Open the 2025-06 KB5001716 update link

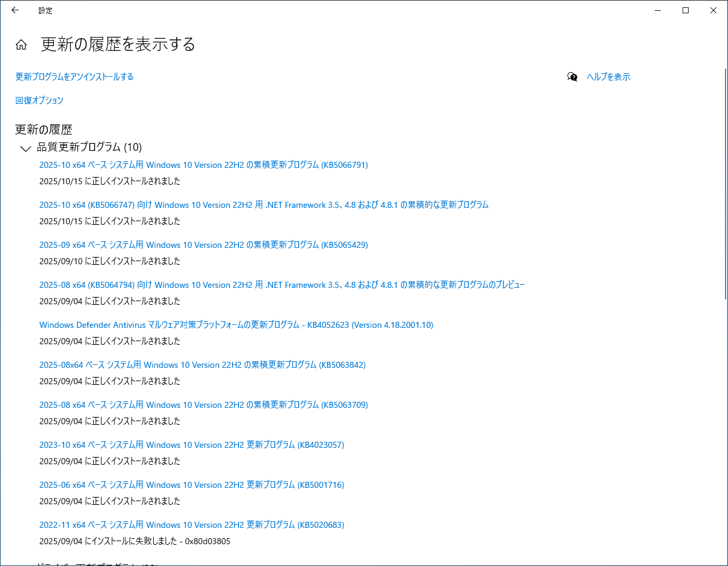191,485
